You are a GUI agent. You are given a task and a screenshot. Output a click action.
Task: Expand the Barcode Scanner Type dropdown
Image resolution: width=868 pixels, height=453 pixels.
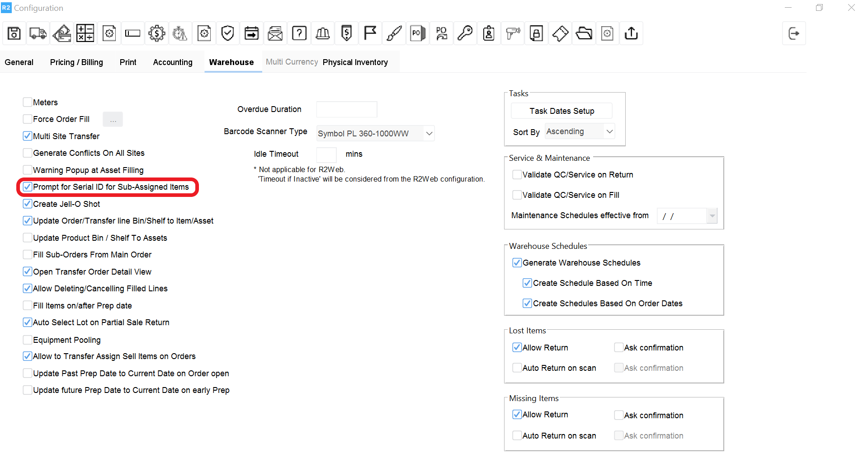coord(429,134)
